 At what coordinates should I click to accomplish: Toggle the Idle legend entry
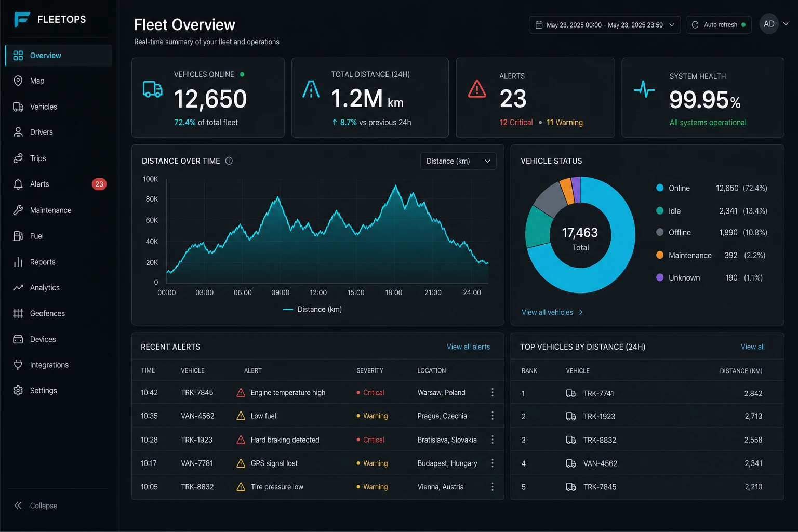coord(712,211)
